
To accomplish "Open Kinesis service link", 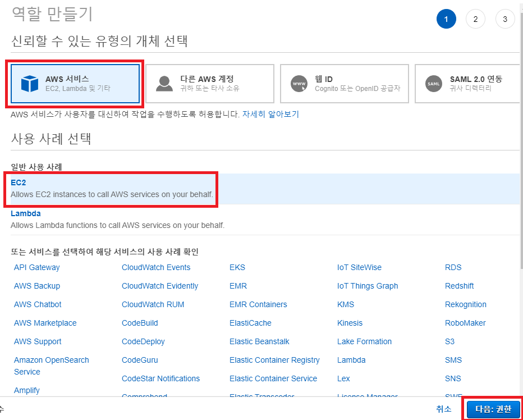I will 350,323.
